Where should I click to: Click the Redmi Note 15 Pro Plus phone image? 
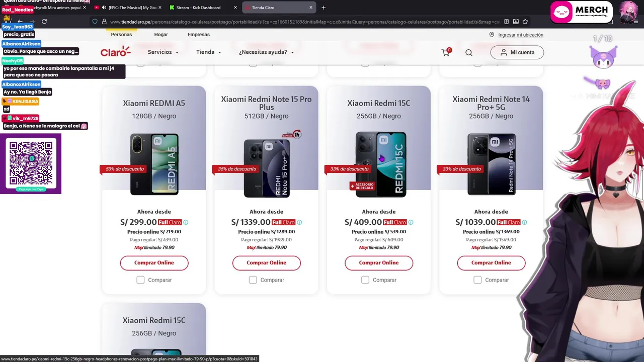click(267, 168)
